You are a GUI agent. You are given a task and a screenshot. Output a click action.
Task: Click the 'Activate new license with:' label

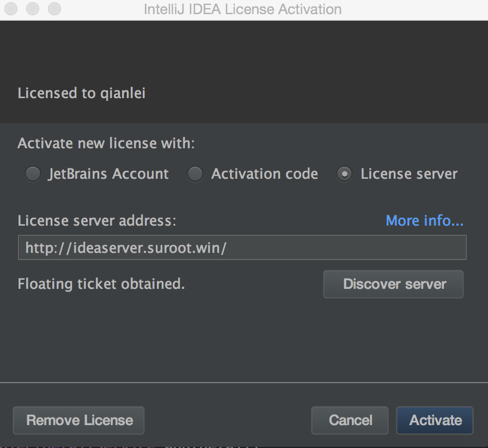coord(106,143)
